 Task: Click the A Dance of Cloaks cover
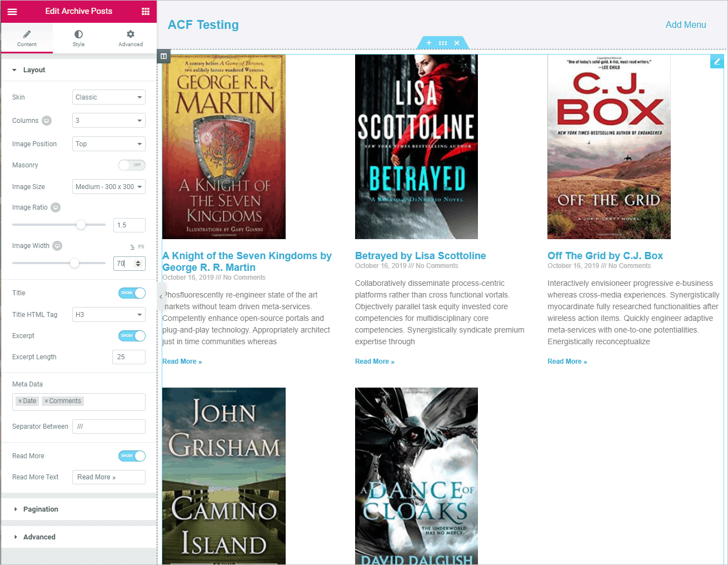click(416, 476)
